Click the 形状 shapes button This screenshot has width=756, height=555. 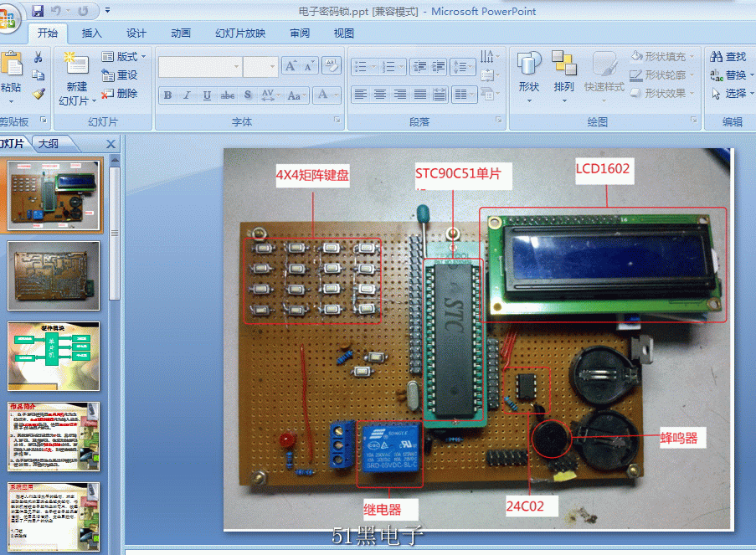point(529,76)
